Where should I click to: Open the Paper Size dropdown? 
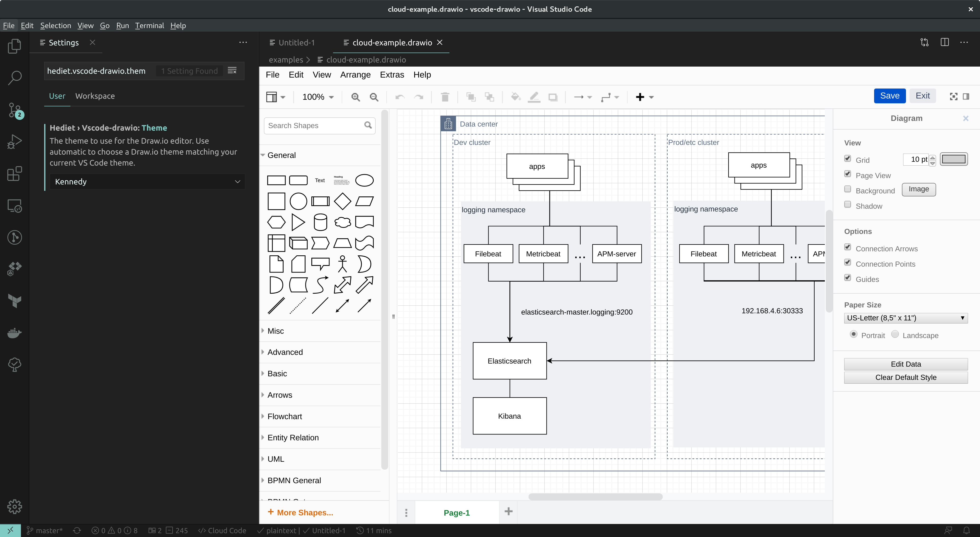tap(905, 317)
